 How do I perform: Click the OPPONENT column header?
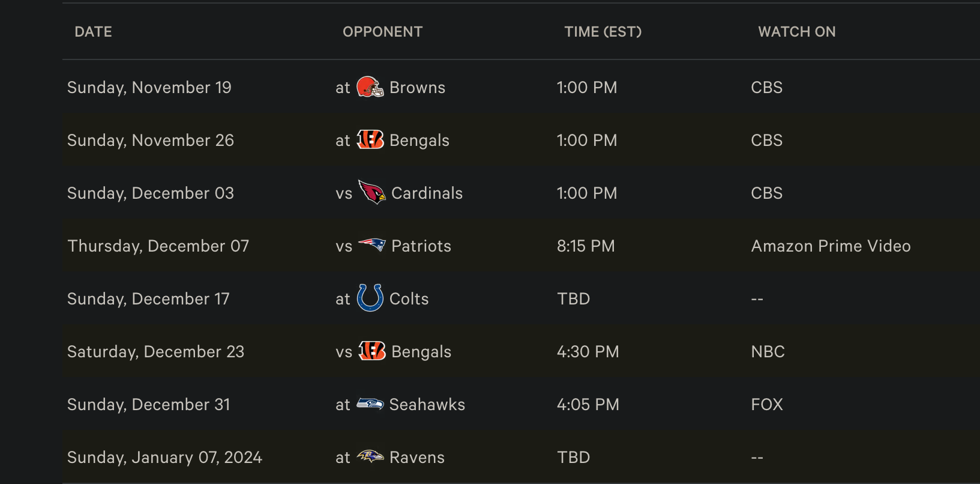tap(382, 32)
